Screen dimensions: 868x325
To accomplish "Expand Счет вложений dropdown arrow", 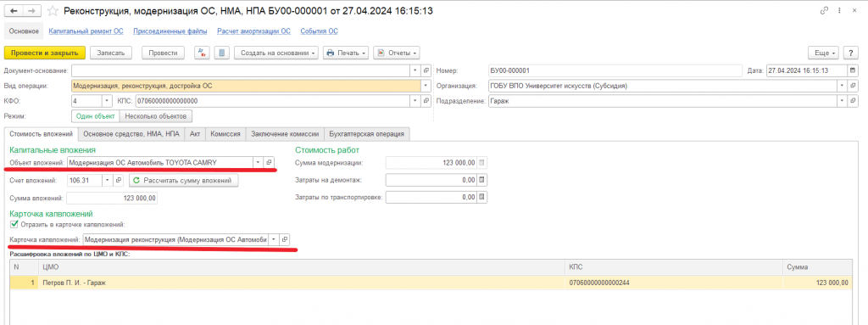I will click(108, 180).
